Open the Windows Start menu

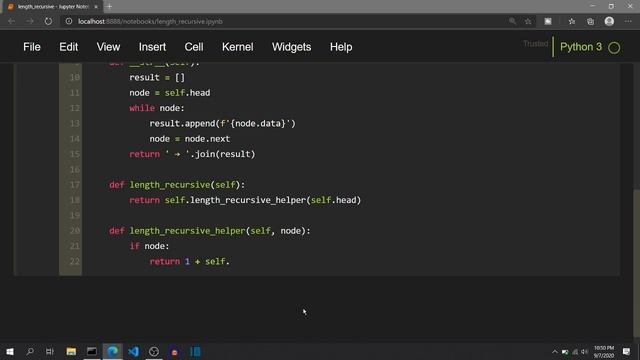point(10,351)
